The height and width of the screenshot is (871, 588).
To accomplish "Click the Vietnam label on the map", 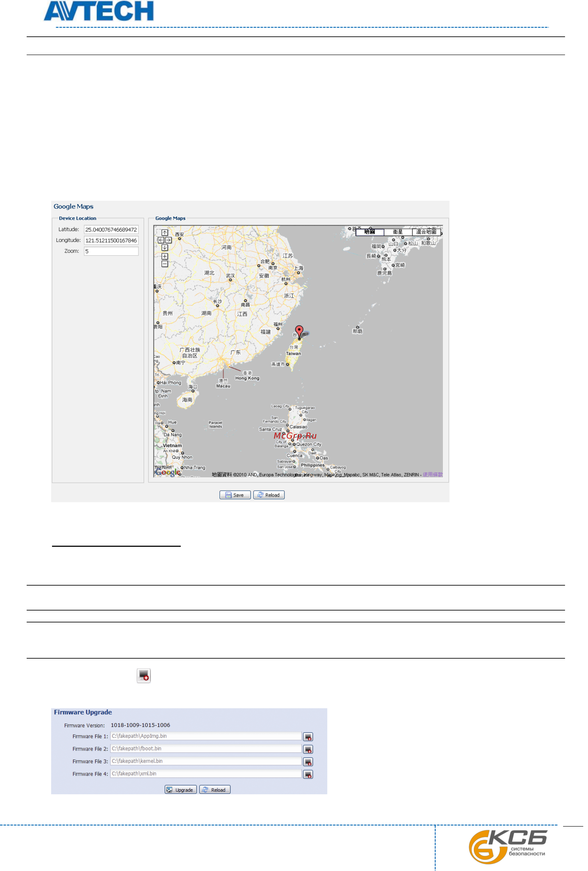I will point(172,446).
